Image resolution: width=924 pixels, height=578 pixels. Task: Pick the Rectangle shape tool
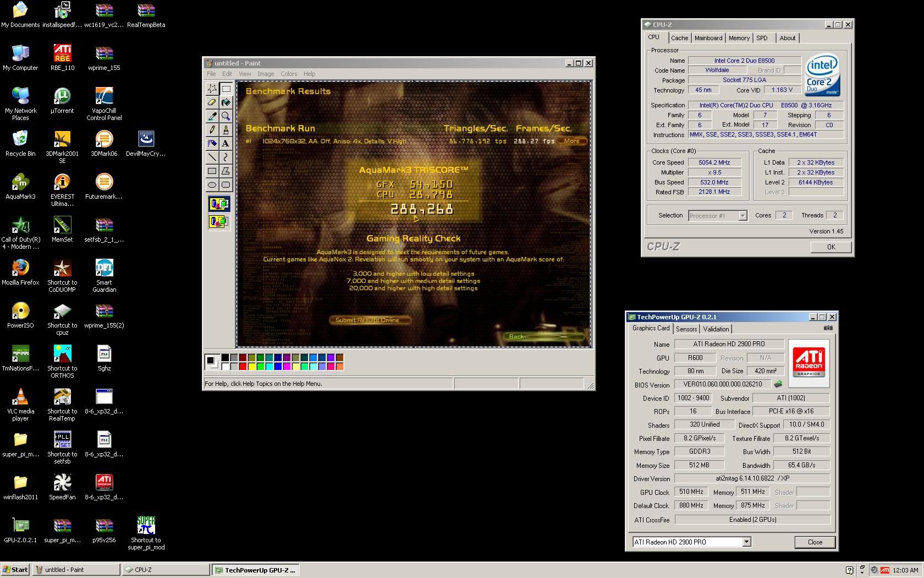point(212,171)
